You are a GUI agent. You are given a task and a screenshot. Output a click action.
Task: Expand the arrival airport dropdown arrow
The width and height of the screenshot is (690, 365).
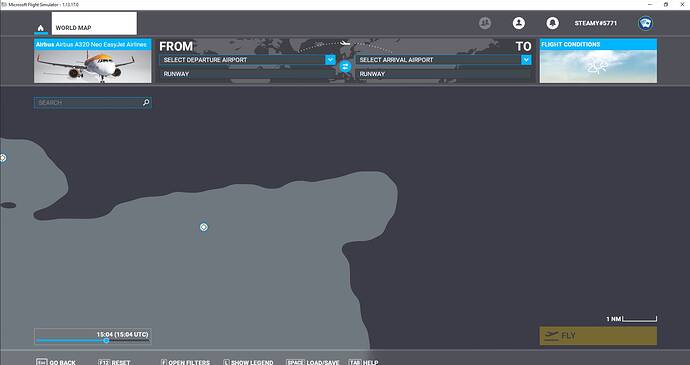(526, 59)
